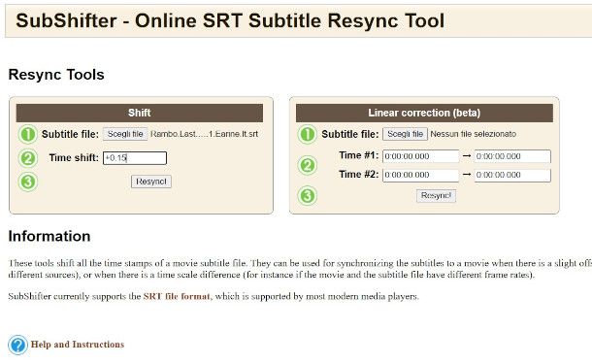
Task: Open the SRT file format link
Action: (x=177, y=296)
